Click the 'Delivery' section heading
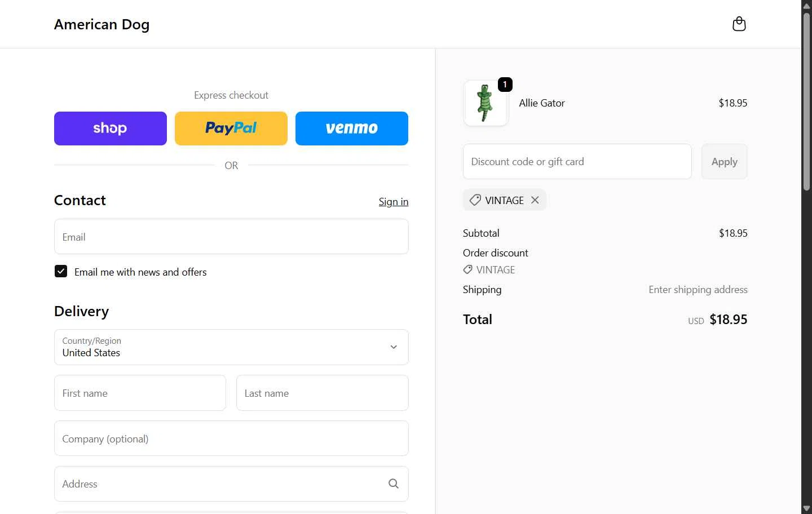The image size is (812, 514). [x=81, y=311]
